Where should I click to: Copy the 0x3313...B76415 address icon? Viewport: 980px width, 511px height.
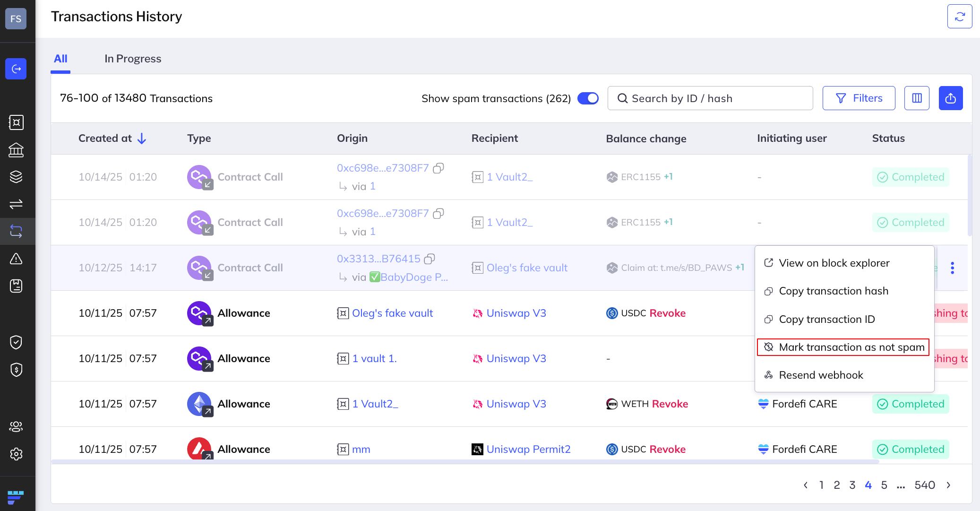[430, 259]
